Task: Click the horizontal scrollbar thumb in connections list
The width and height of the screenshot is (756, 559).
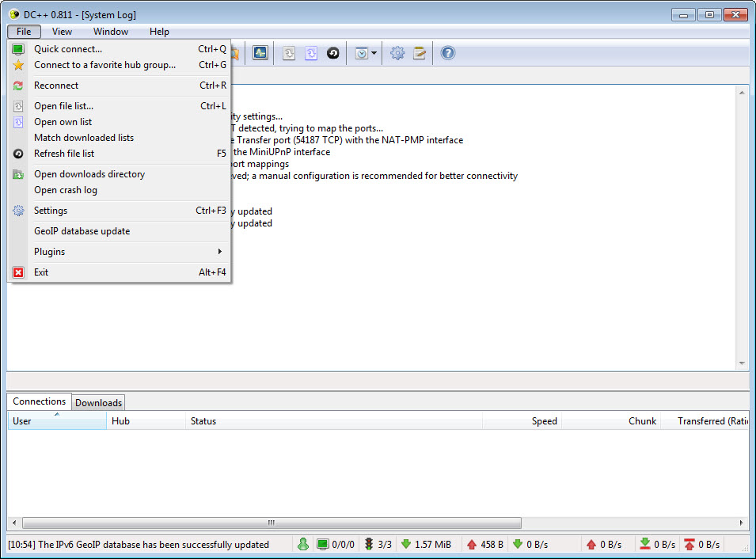Action: pyautogui.click(x=272, y=523)
